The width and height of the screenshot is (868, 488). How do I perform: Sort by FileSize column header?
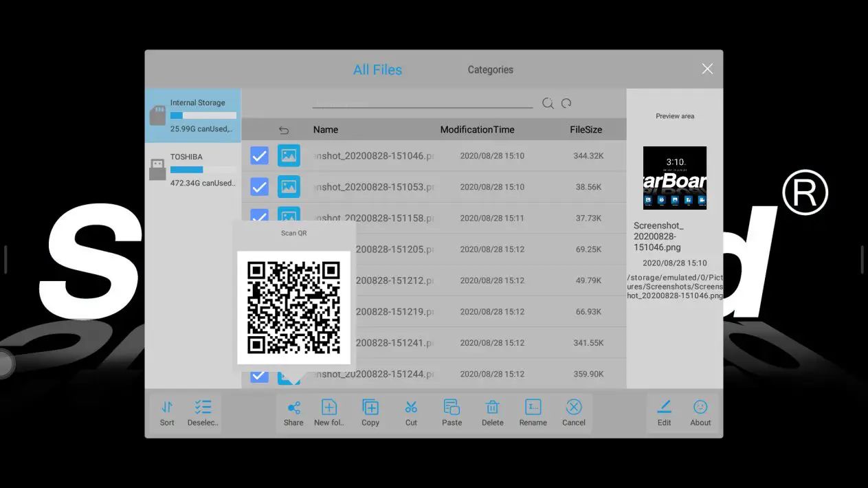586,130
